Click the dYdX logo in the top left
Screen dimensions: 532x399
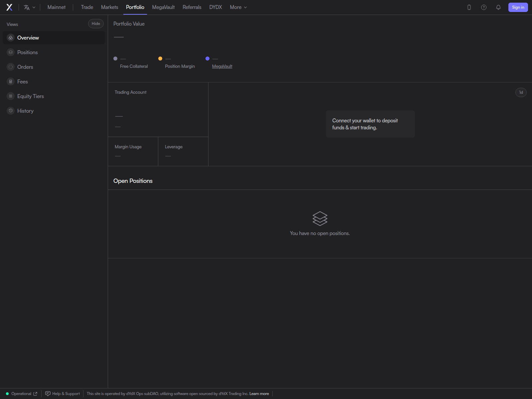(9, 7)
